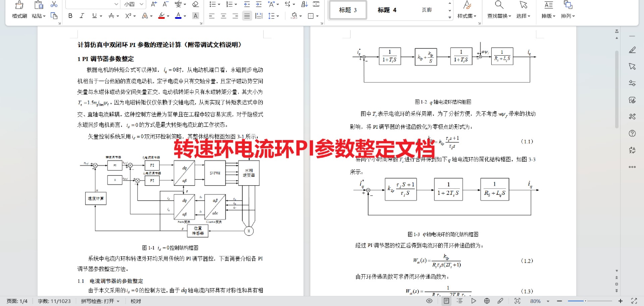
Task: Decrease font size with A- icon
Action: pos(165,4)
